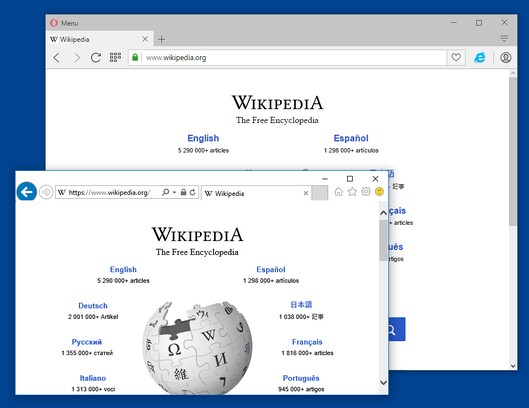Click the smiley feedback icon in Internet Explorer
This screenshot has width=529, height=408.
pyautogui.click(x=380, y=192)
